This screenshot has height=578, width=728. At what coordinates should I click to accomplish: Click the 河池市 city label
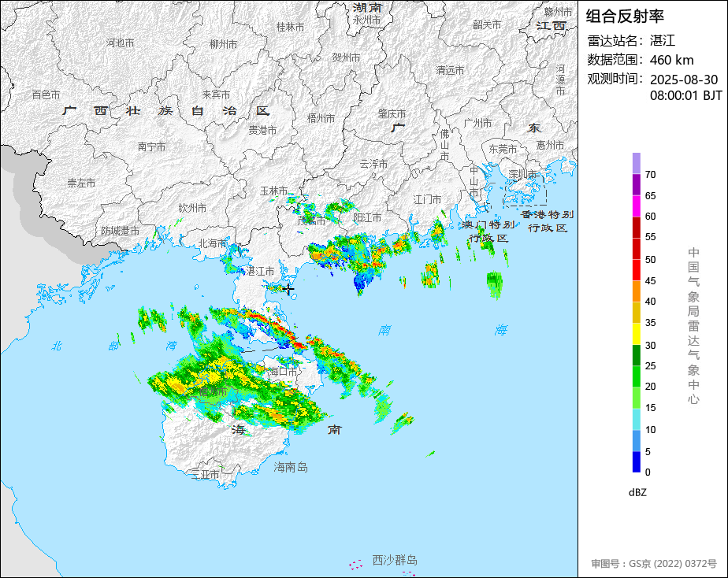[x=120, y=43]
